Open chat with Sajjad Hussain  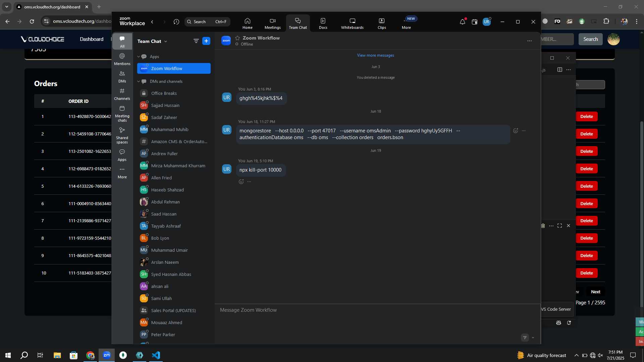[174, 105]
